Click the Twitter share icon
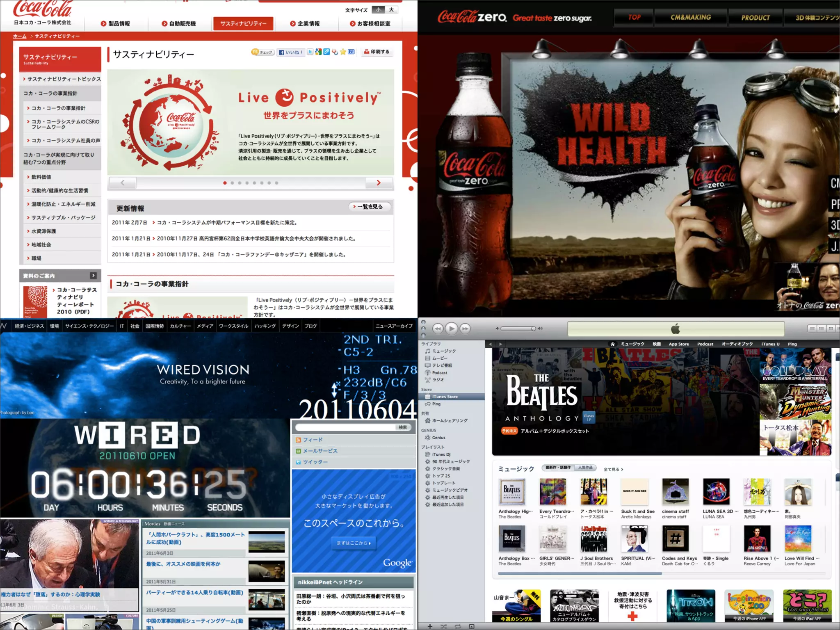 point(310,52)
